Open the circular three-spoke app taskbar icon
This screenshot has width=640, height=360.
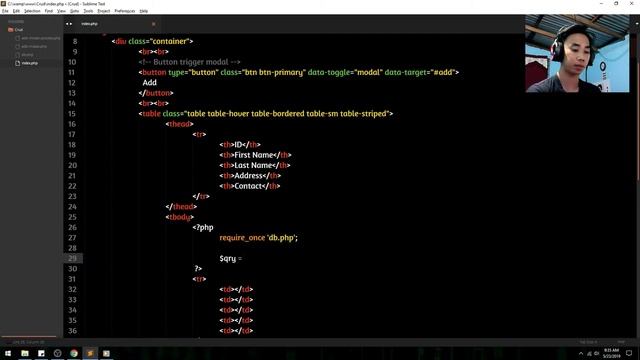(x=58, y=353)
